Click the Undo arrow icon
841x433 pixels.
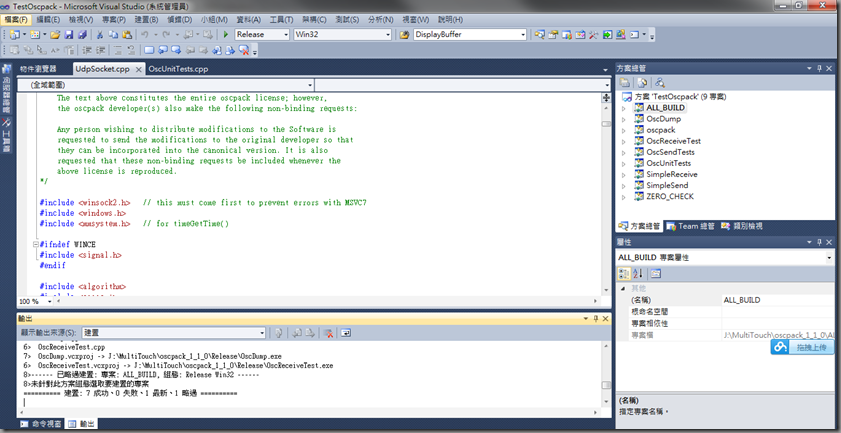pos(144,34)
